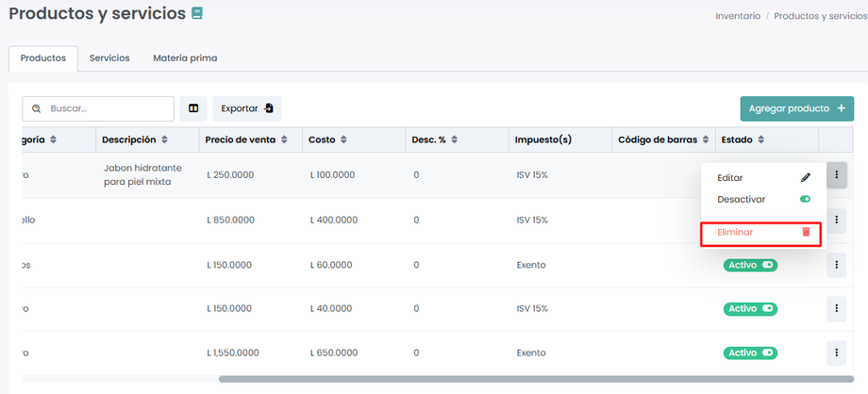Image resolution: width=868 pixels, height=394 pixels.
Task: Click the red trash icon for Eliminar
Action: coord(805,232)
